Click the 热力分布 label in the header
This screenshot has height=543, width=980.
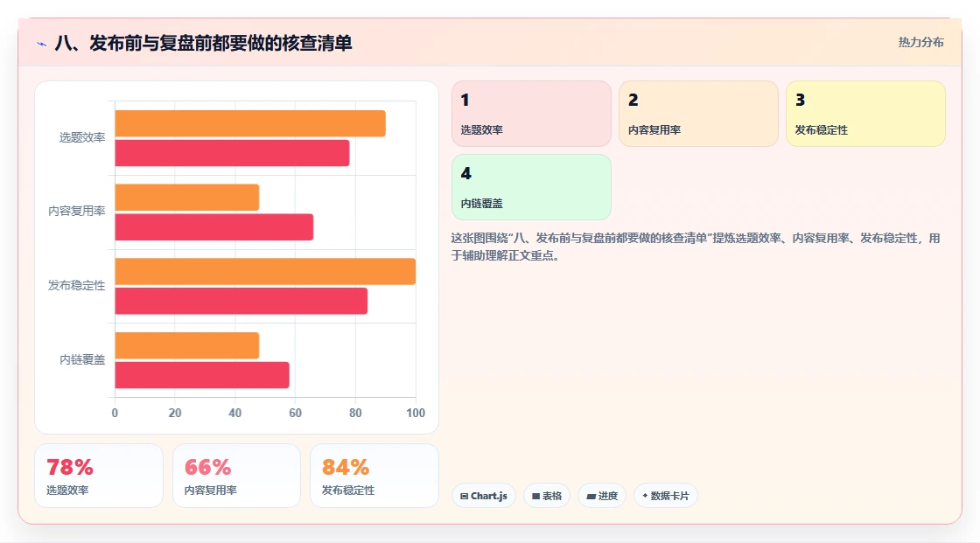pos(920,43)
